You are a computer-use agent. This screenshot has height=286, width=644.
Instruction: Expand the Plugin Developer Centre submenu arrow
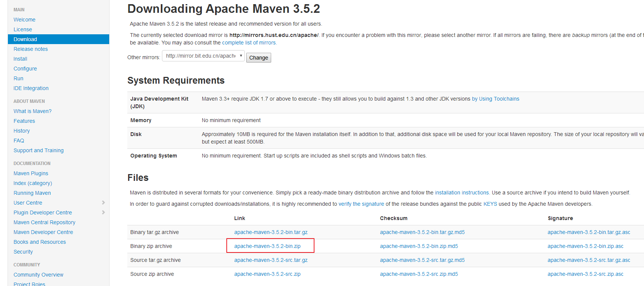coord(103,213)
